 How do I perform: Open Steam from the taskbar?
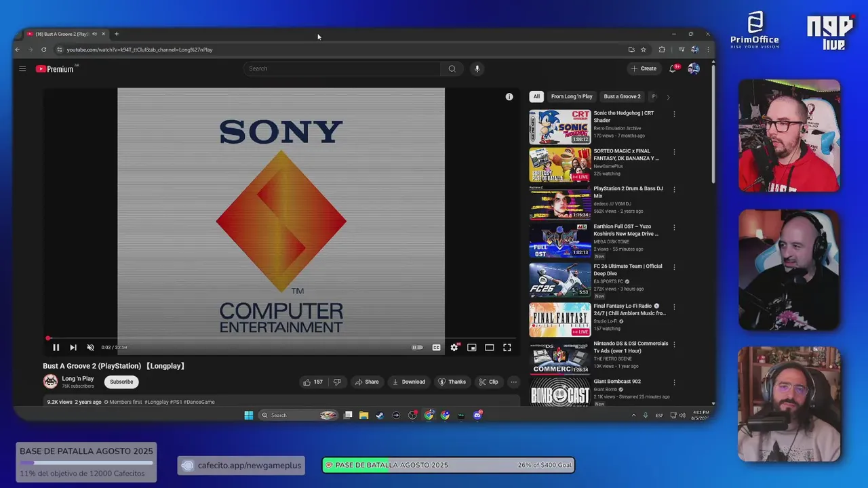(380, 415)
